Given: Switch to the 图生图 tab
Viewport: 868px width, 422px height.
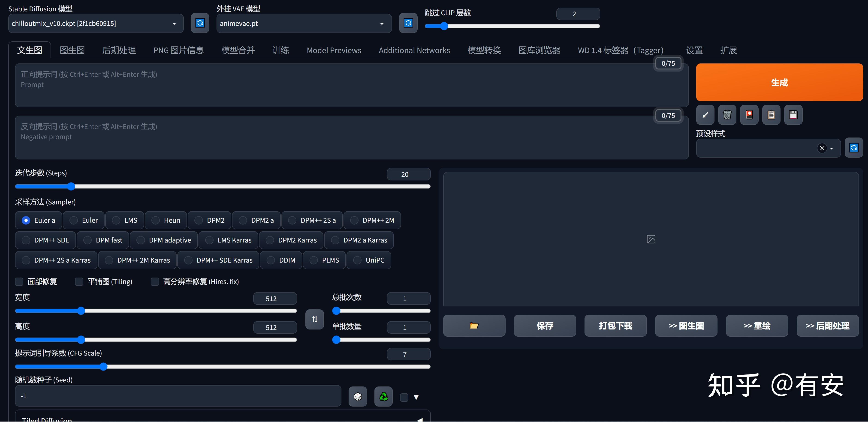Looking at the screenshot, I should pos(72,50).
